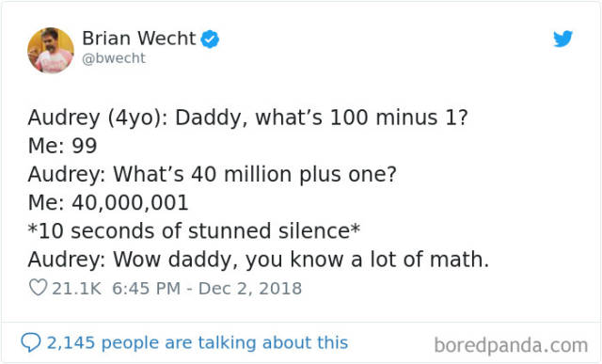This screenshot has width=602, height=364.
Task: Click the speech bubble reply icon
Action: [31, 342]
